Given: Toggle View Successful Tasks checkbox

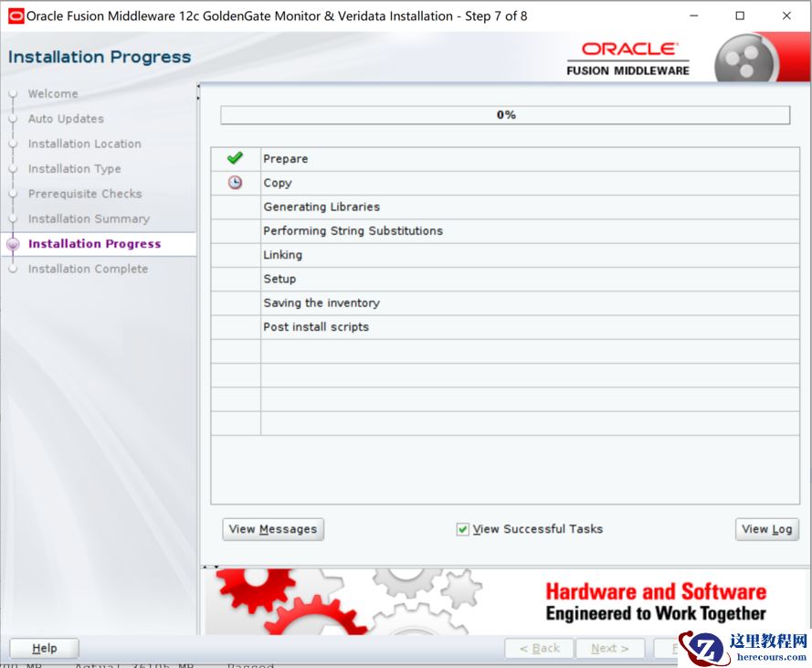Looking at the screenshot, I should [462, 529].
